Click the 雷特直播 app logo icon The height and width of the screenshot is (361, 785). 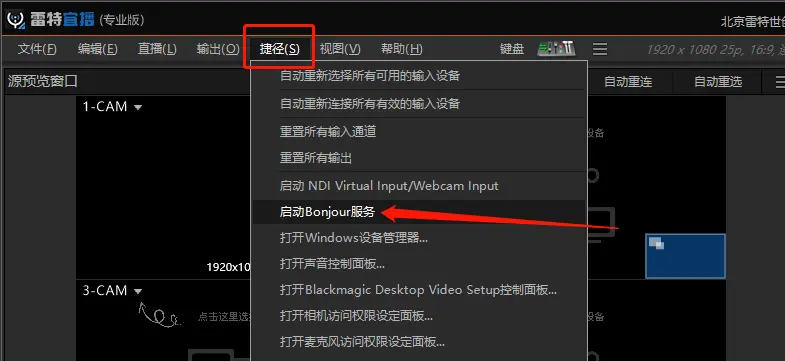point(16,19)
